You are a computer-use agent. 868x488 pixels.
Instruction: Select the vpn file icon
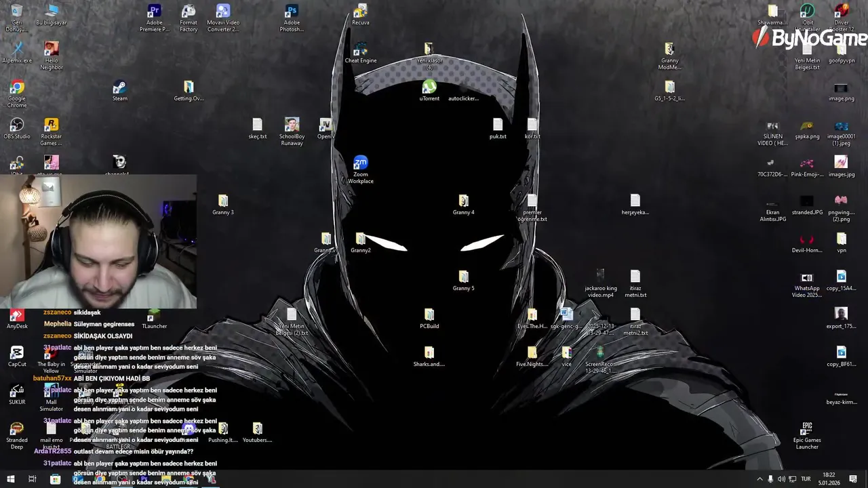coord(842,243)
